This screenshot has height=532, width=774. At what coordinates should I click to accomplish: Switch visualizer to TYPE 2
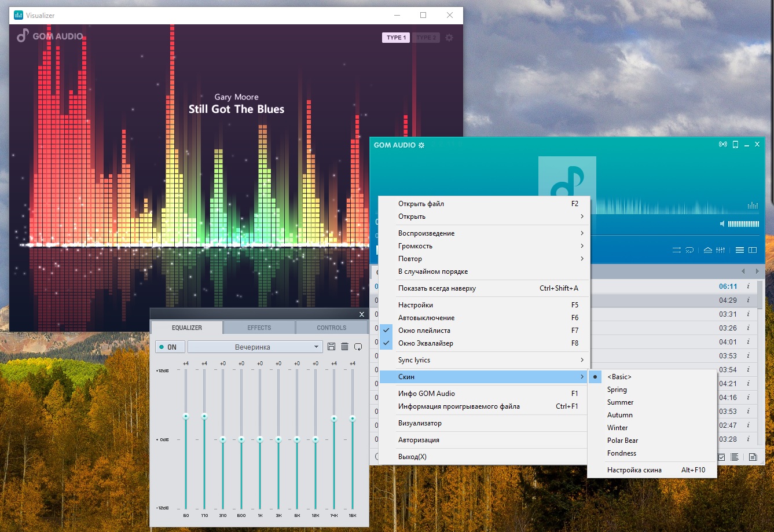tap(426, 38)
